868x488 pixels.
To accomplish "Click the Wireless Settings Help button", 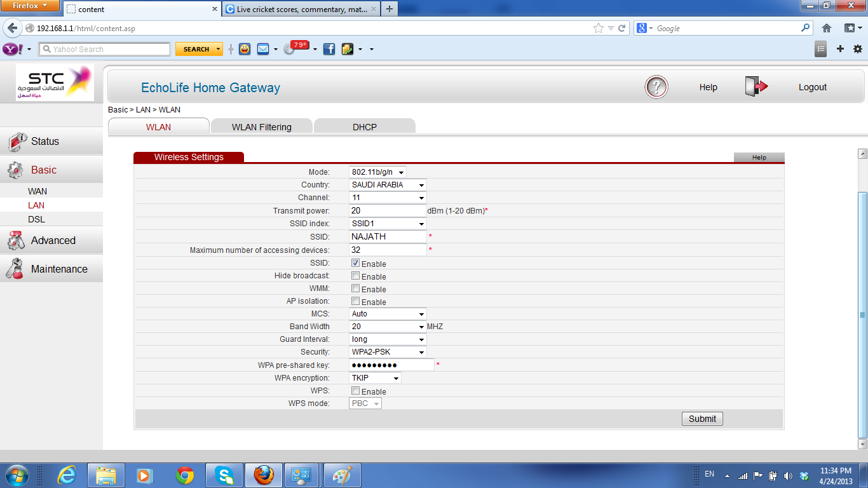I will point(759,158).
